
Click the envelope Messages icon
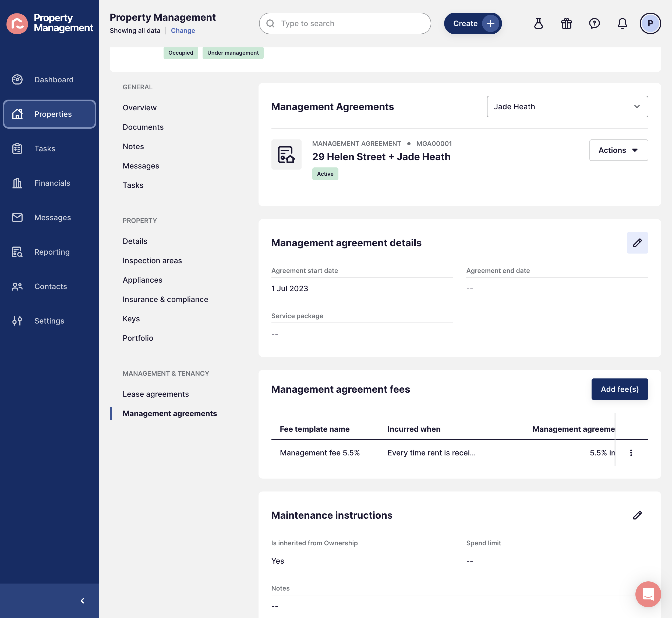pyautogui.click(x=17, y=217)
